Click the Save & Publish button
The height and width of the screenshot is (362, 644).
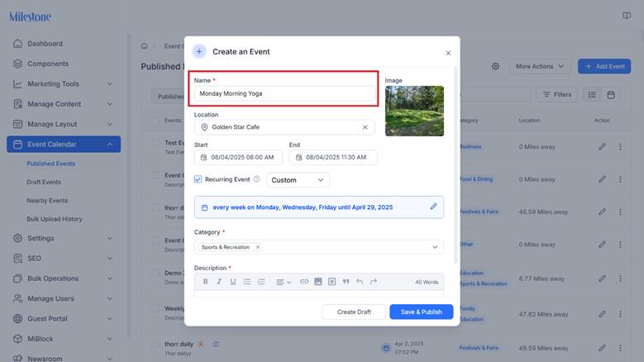point(422,312)
